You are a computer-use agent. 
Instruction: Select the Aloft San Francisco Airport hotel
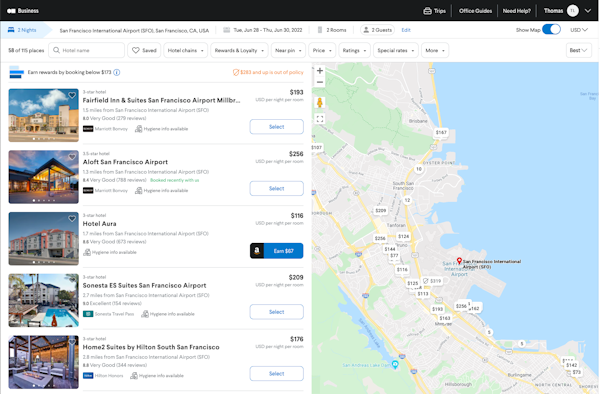click(277, 189)
